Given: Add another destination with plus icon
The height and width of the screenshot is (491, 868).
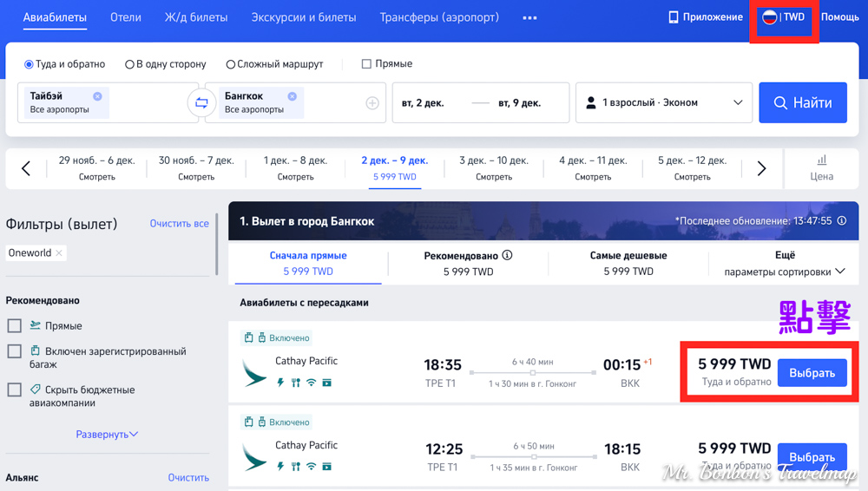Looking at the screenshot, I should point(372,103).
